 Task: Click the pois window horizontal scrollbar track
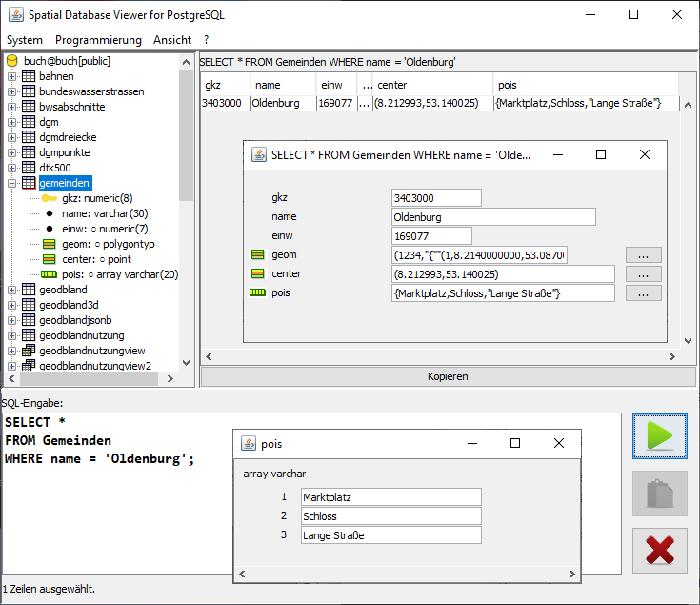click(x=407, y=574)
